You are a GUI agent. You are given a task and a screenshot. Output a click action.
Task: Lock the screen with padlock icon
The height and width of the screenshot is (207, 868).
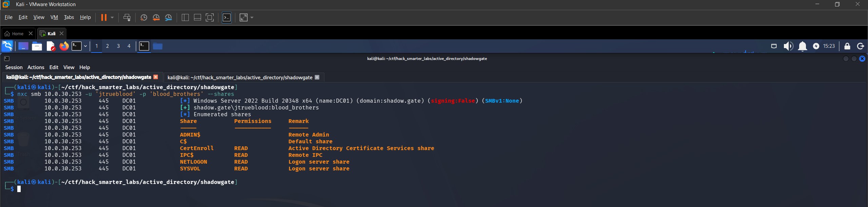[x=847, y=46]
